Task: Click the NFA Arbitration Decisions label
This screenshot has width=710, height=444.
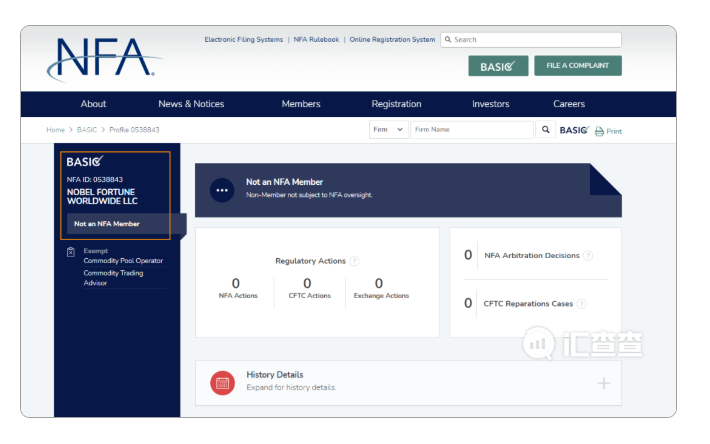Action: (x=532, y=256)
